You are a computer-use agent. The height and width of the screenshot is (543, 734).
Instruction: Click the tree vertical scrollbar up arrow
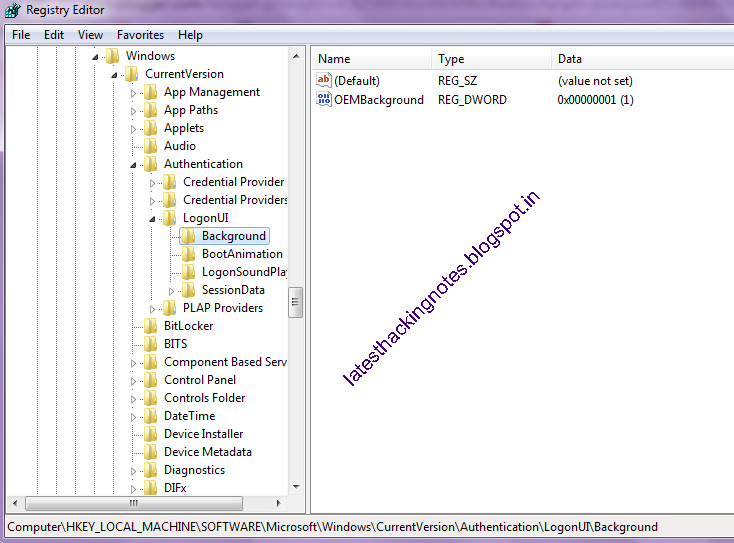[296, 56]
